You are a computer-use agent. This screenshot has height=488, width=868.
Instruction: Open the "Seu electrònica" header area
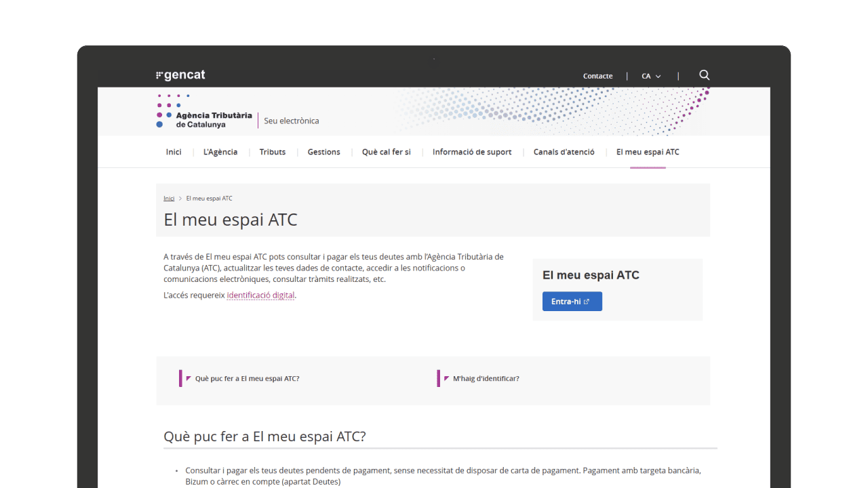(292, 121)
